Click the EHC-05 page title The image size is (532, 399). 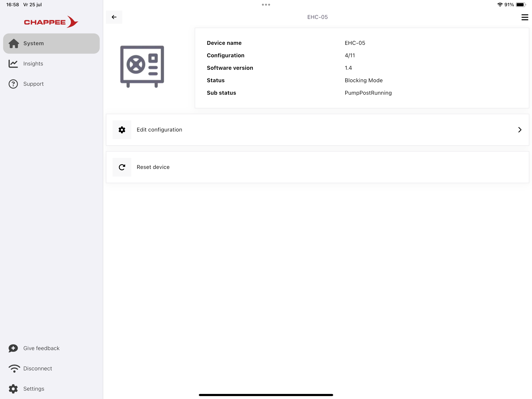(317, 17)
